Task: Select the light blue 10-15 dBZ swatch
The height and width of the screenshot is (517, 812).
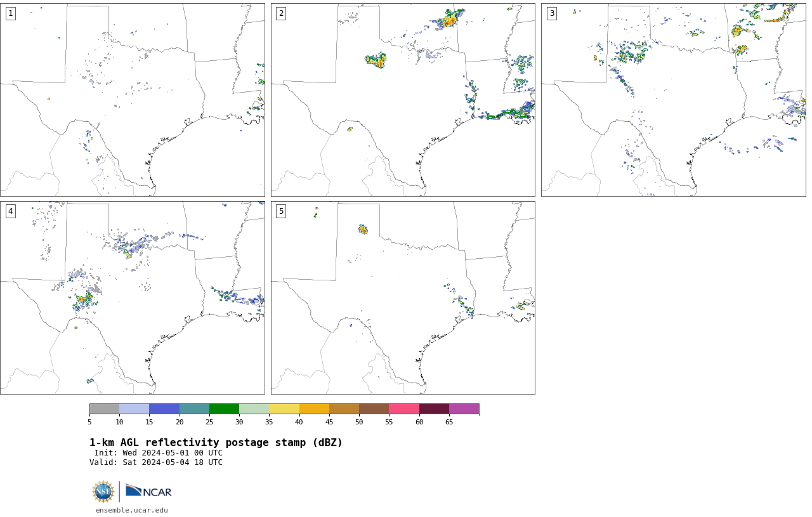Action: [x=134, y=409]
